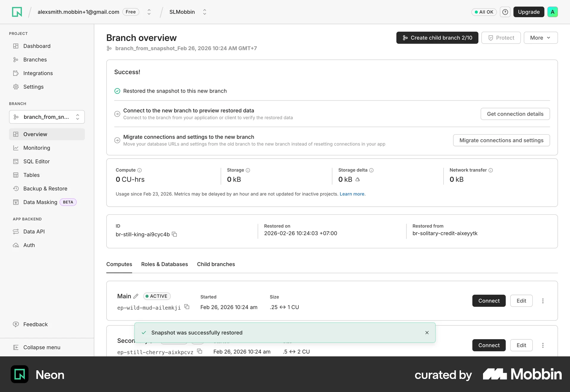Image resolution: width=570 pixels, height=392 pixels.
Task: Dismiss the snapshot restored toast
Action: 427,333
